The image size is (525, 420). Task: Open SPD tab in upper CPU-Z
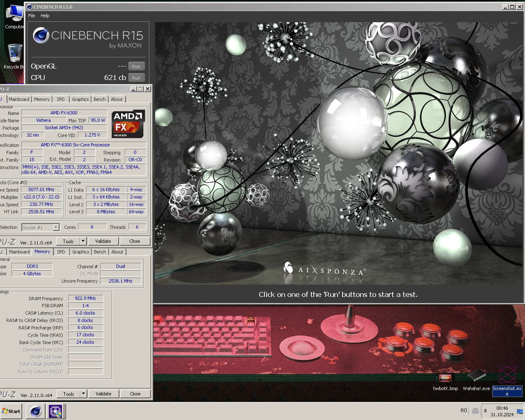61,99
